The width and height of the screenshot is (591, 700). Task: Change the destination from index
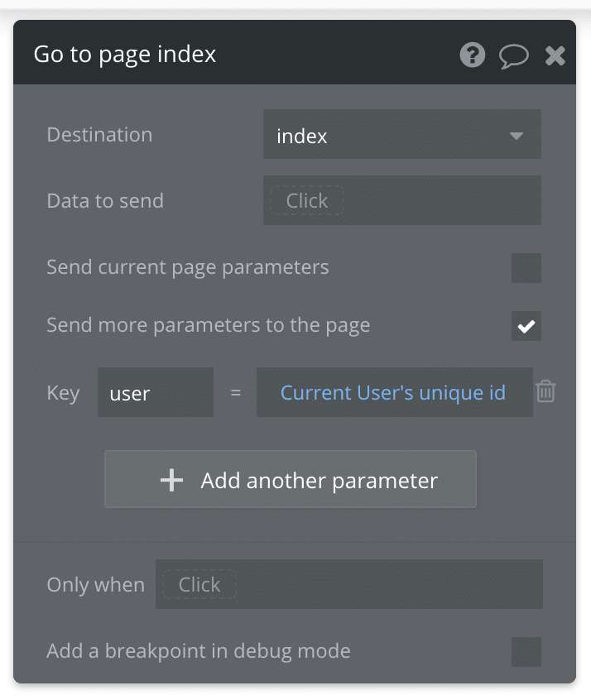click(401, 135)
